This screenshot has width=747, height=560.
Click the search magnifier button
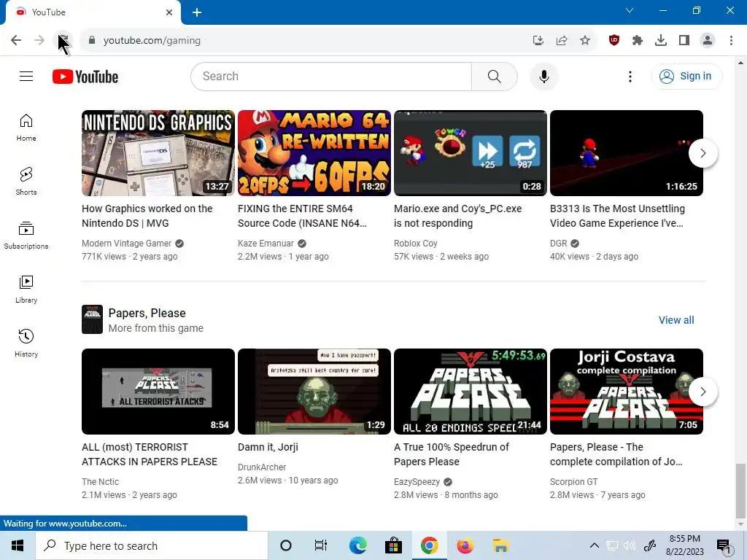tap(494, 76)
